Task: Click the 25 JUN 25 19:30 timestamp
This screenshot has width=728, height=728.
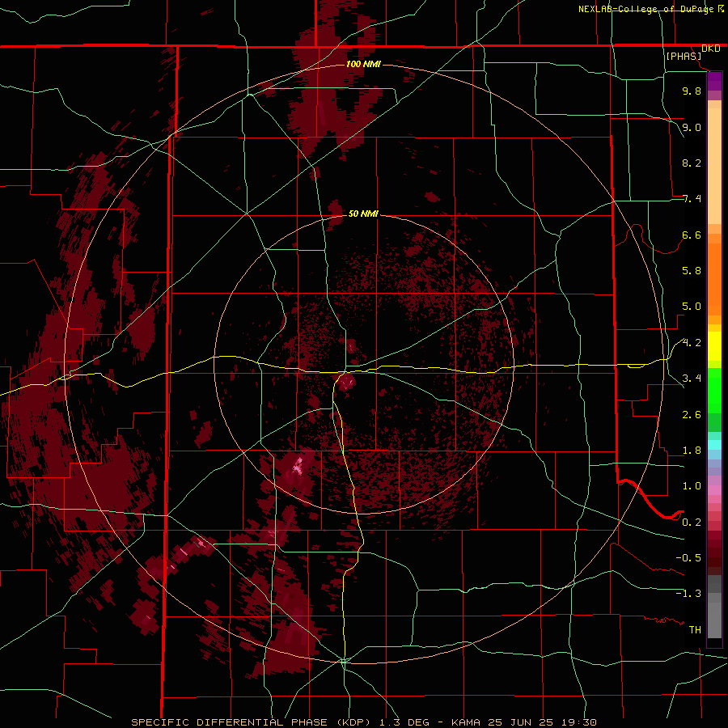Action: [542, 722]
